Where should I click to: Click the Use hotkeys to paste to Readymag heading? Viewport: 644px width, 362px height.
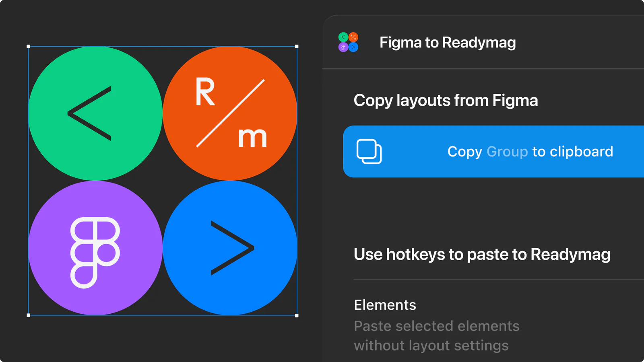[482, 255]
